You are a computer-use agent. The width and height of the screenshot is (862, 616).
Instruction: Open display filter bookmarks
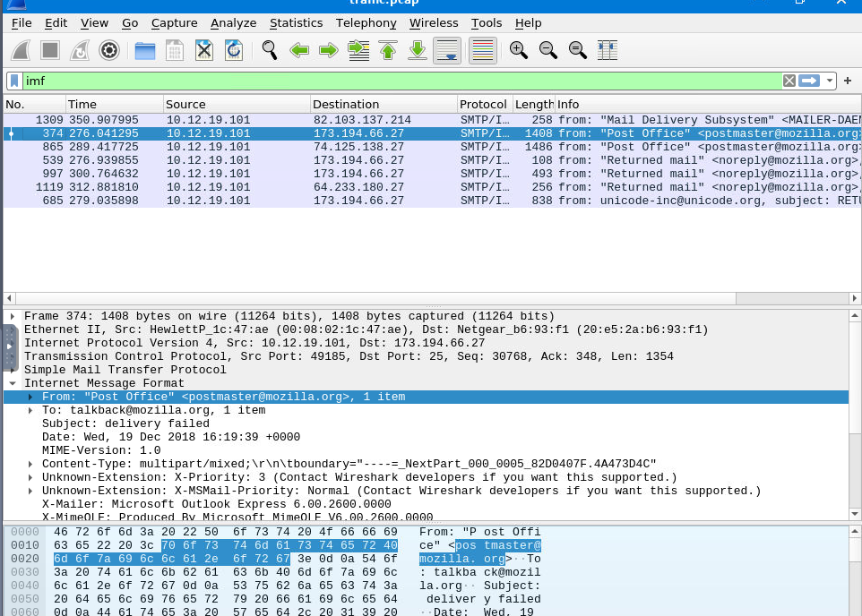point(15,81)
